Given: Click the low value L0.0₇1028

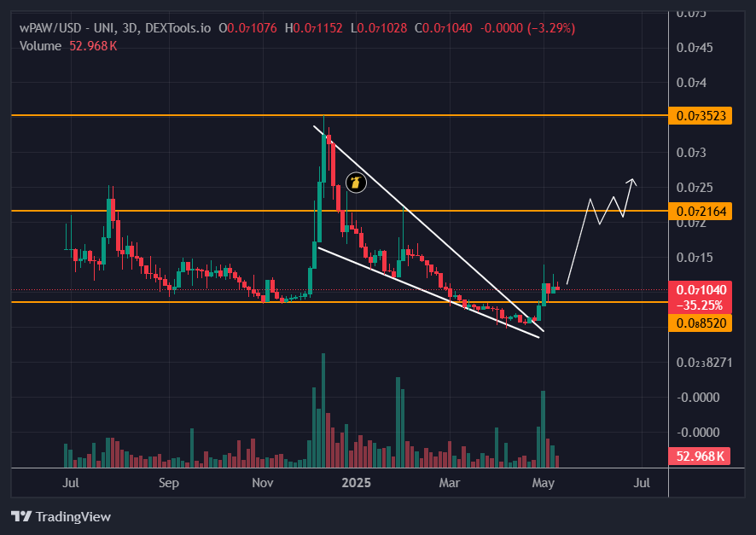Looking at the screenshot, I should pyautogui.click(x=379, y=28).
